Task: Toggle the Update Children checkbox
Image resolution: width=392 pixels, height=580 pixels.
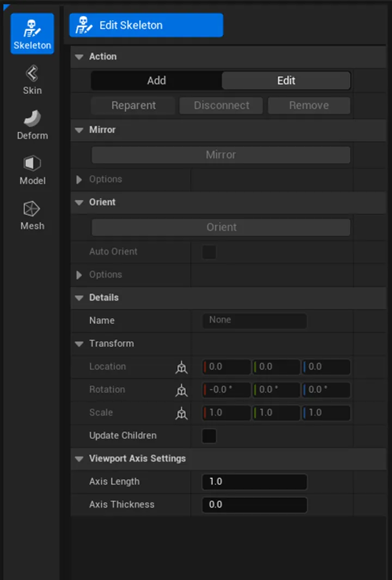Action: [x=209, y=436]
